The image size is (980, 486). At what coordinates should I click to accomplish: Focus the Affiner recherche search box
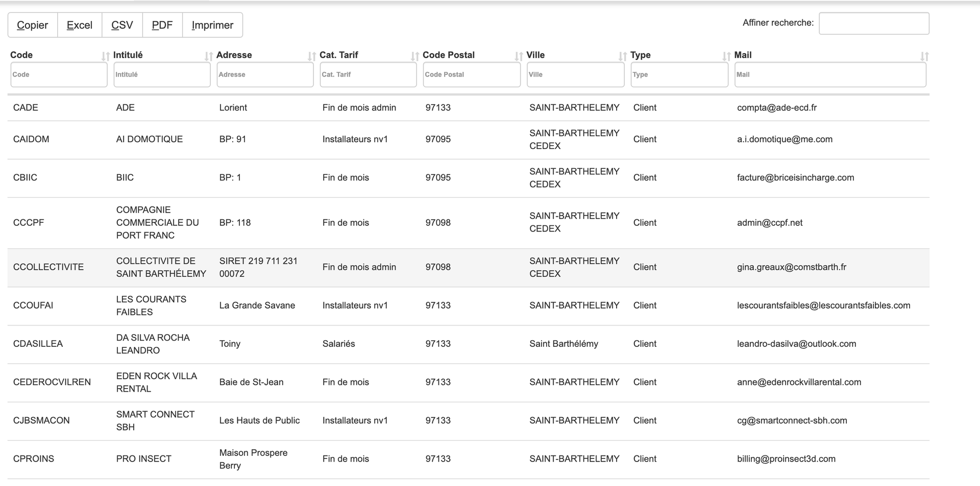[x=874, y=23]
